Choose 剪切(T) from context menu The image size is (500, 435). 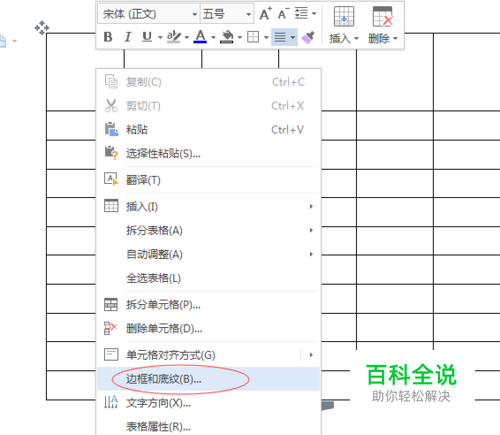pyautogui.click(x=209, y=106)
